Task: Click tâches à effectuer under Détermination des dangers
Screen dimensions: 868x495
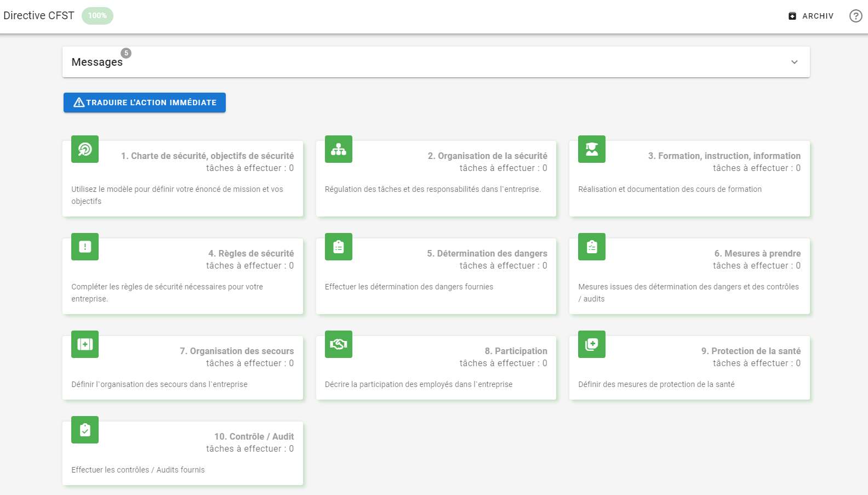Action: 504,266
